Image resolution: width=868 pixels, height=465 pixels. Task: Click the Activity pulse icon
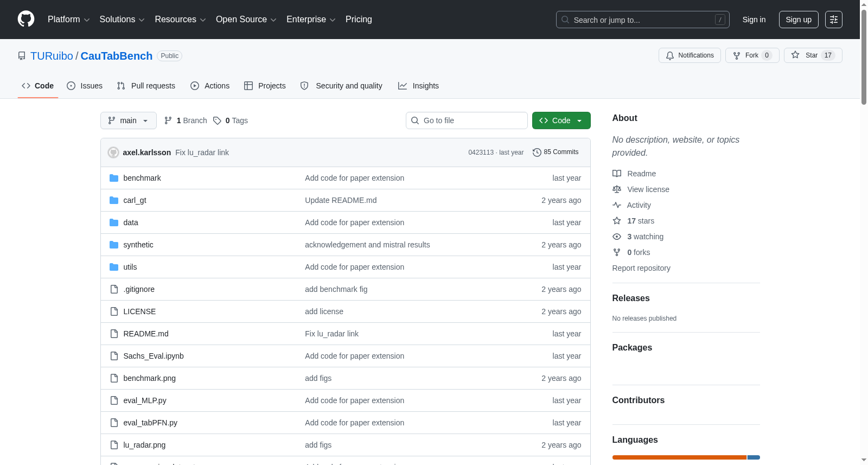click(x=617, y=205)
